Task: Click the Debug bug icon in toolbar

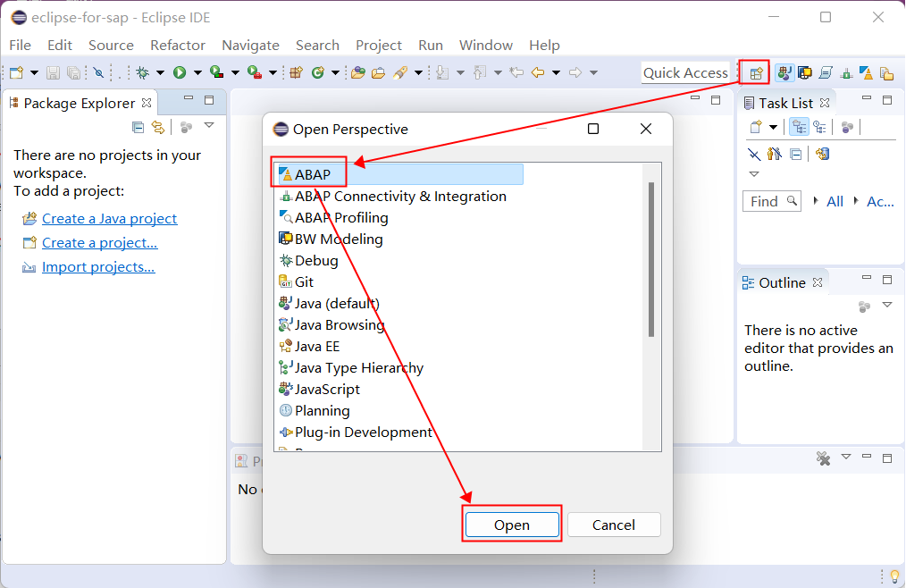Action: 142,72
